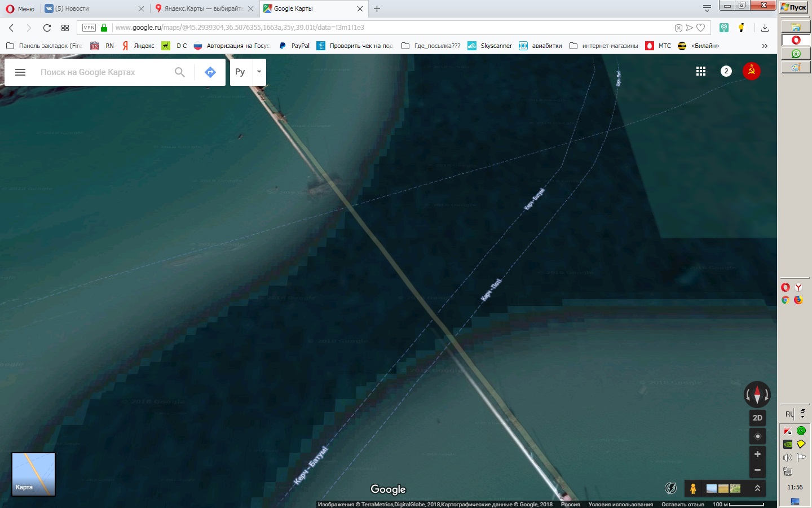The width and height of the screenshot is (812, 508).
Task: Switch to Карта map layer thumbnail
Action: tap(34, 474)
